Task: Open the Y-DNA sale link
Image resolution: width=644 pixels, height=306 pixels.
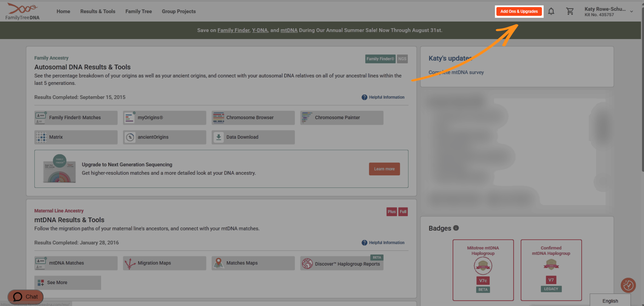Action: coord(260,30)
